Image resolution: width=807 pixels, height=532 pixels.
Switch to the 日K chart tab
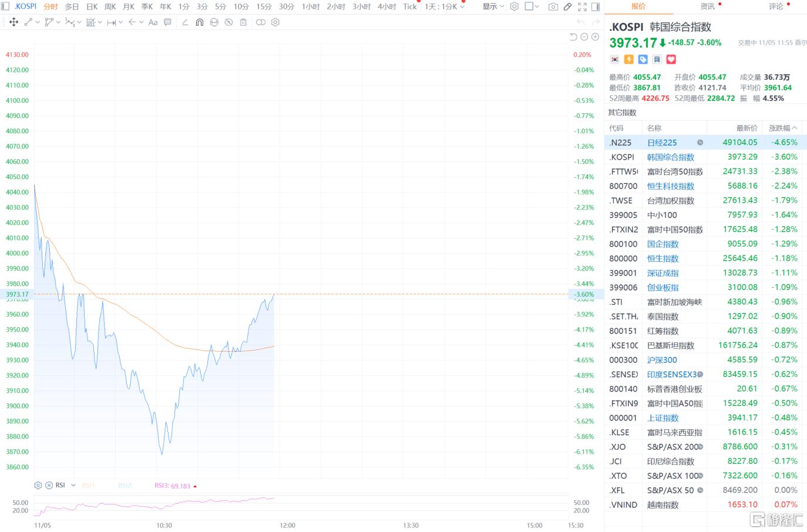92,6
